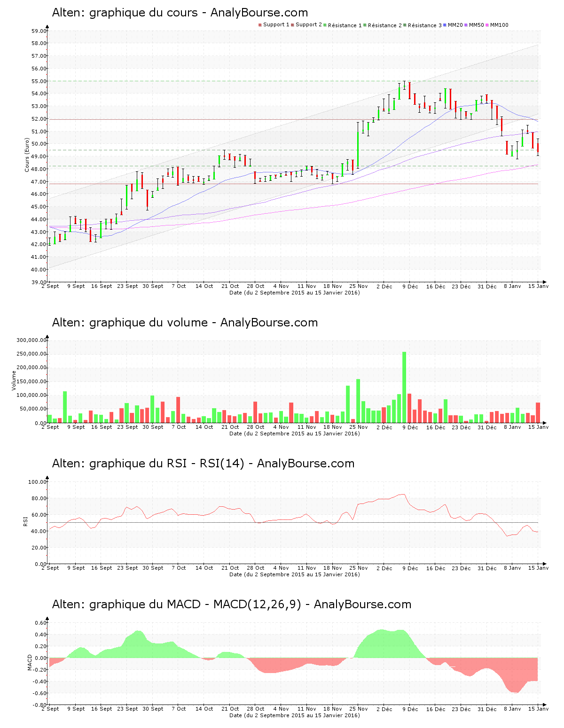Click the rotated 'Volume' axis label

14,380
